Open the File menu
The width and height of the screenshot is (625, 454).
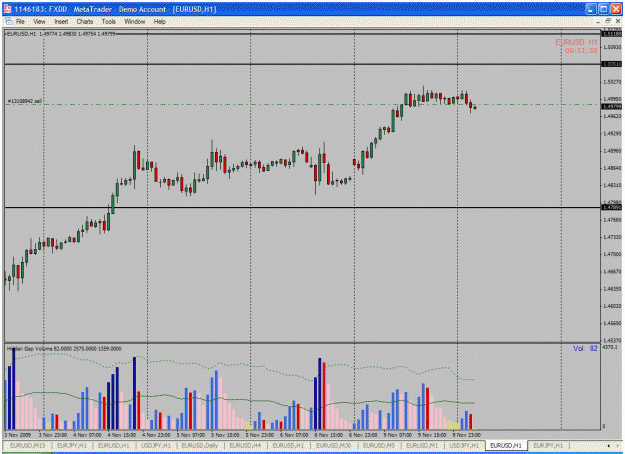(20, 22)
